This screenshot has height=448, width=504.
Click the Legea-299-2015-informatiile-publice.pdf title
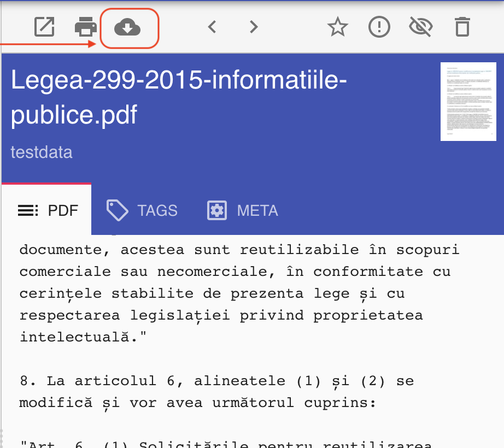179,98
